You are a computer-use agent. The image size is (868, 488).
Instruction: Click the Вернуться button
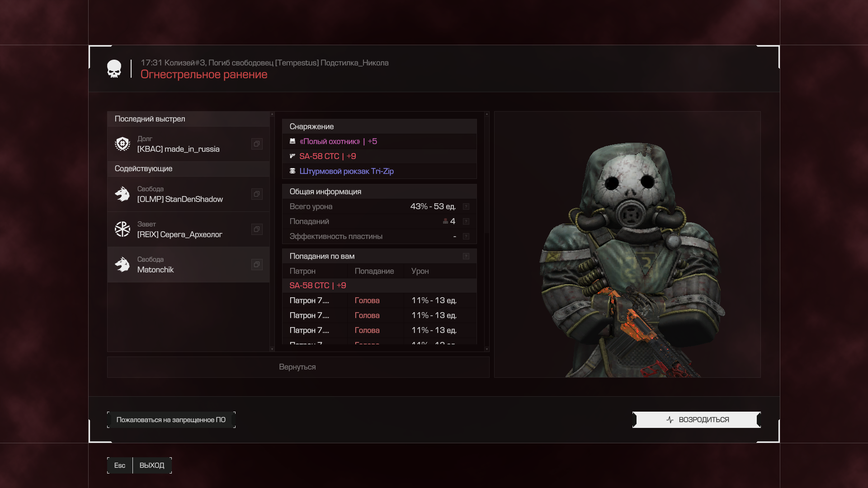point(298,367)
